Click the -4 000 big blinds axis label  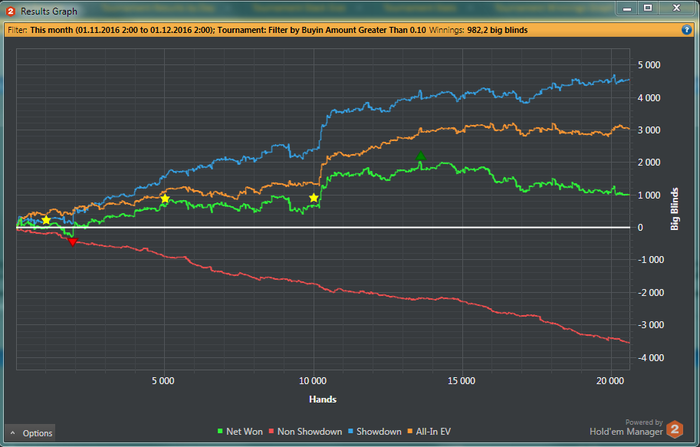coord(650,358)
